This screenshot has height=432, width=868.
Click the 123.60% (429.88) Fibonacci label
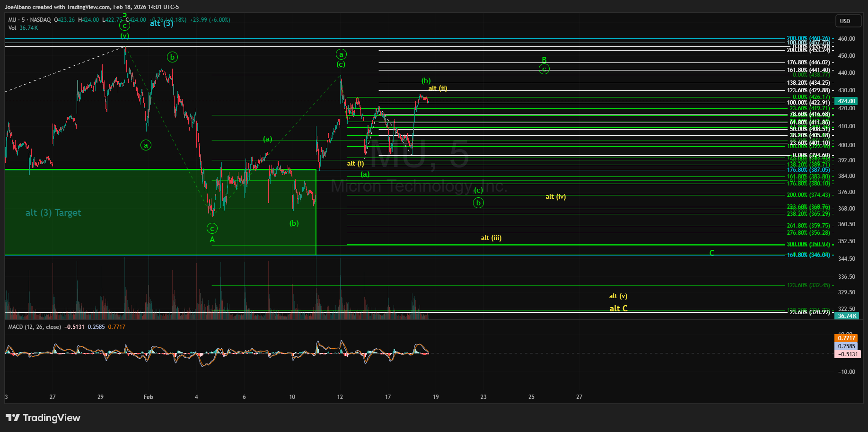(808, 90)
